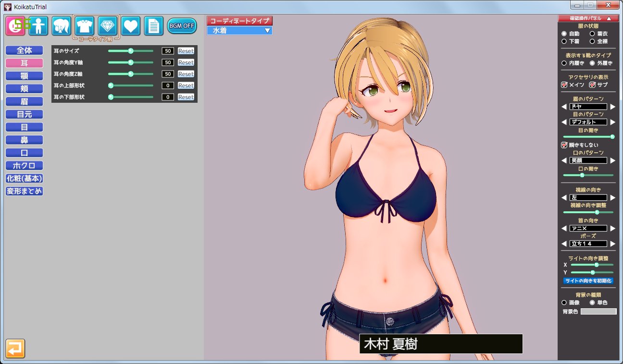Select the 目 eye tab
This screenshot has width=623, height=364.
click(25, 127)
